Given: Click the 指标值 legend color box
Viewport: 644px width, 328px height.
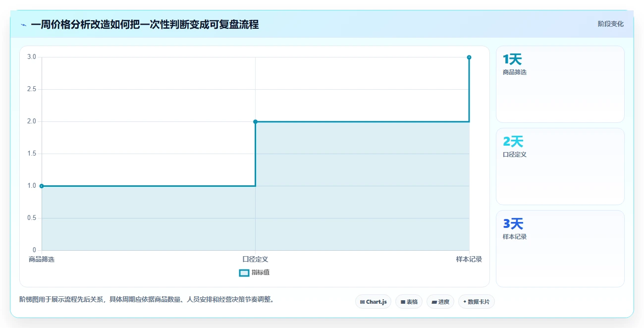Looking at the screenshot, I should tap(244, 273).
